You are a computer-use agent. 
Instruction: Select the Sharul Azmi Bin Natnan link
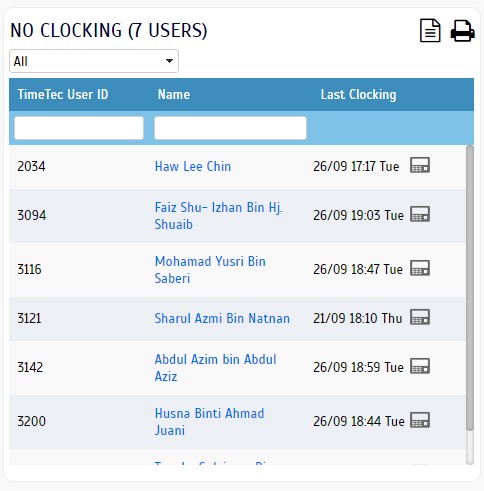tap(222, 318)
